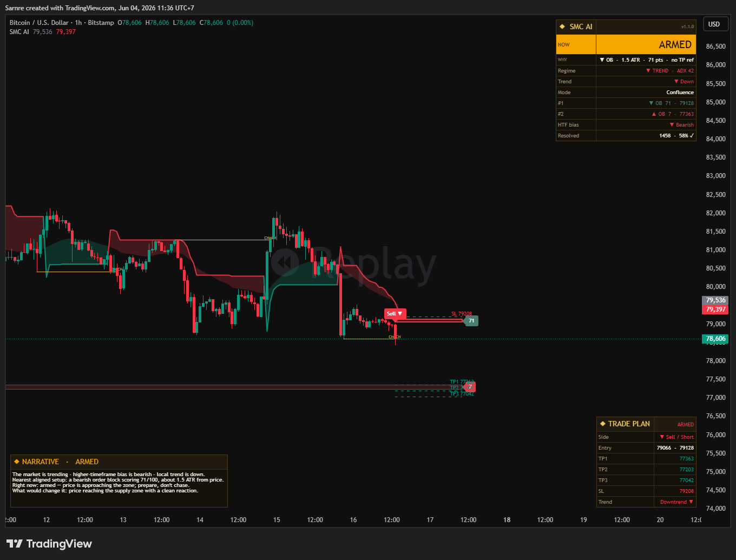Select the Side value Sell / Short

point(676,437)
